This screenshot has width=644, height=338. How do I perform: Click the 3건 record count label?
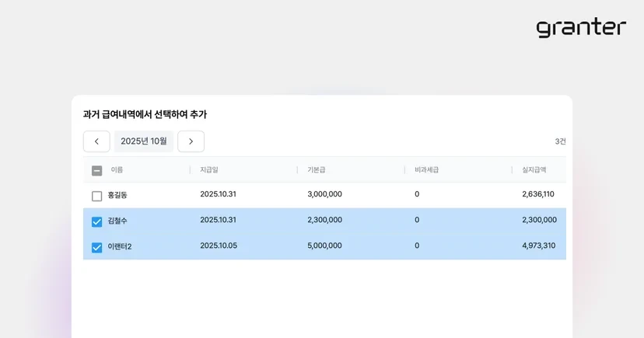[560, 141]
